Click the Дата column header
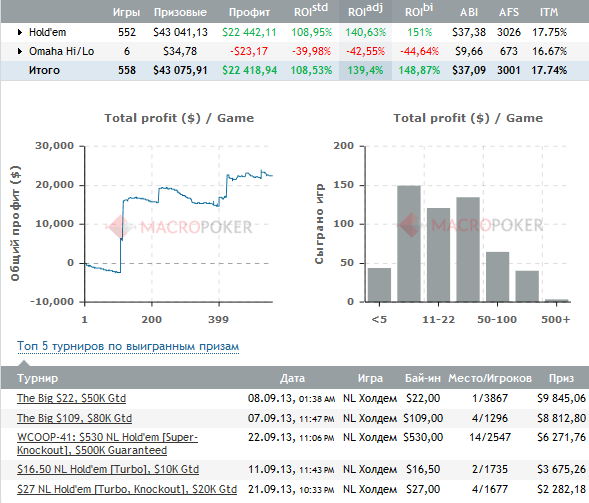Image resolution: width=589 pixels, height=503 pixels. (292, 378)
